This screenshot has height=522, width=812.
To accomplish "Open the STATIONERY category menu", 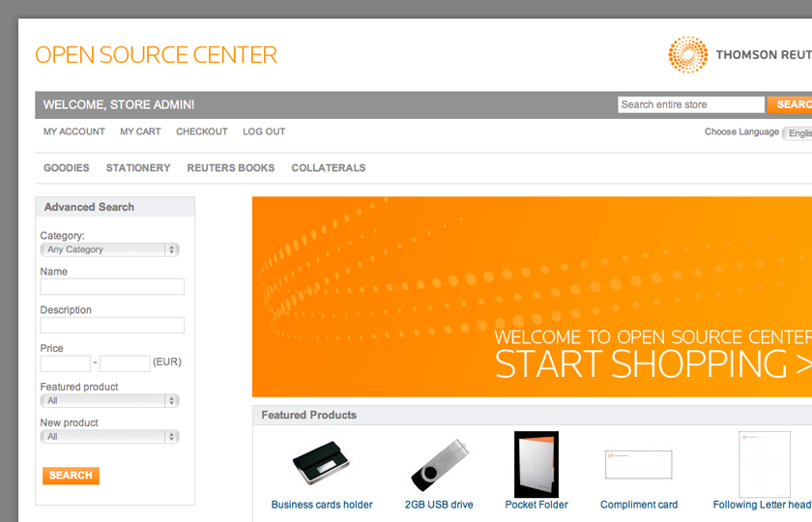I will point(138,168).
